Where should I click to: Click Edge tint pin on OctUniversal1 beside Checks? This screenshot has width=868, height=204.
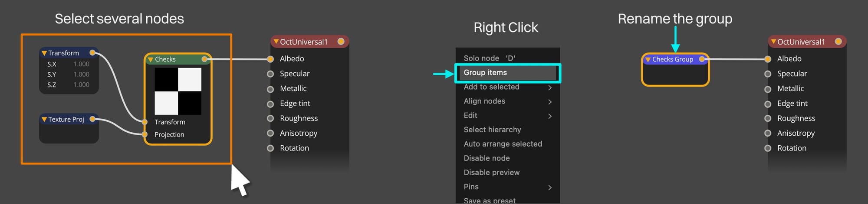pyautogui.click(x=270, y=104)
